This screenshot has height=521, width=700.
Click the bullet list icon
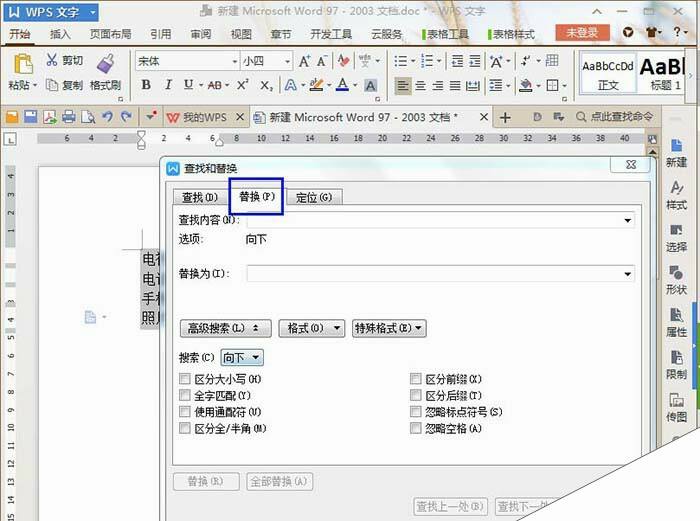point(400,61)
